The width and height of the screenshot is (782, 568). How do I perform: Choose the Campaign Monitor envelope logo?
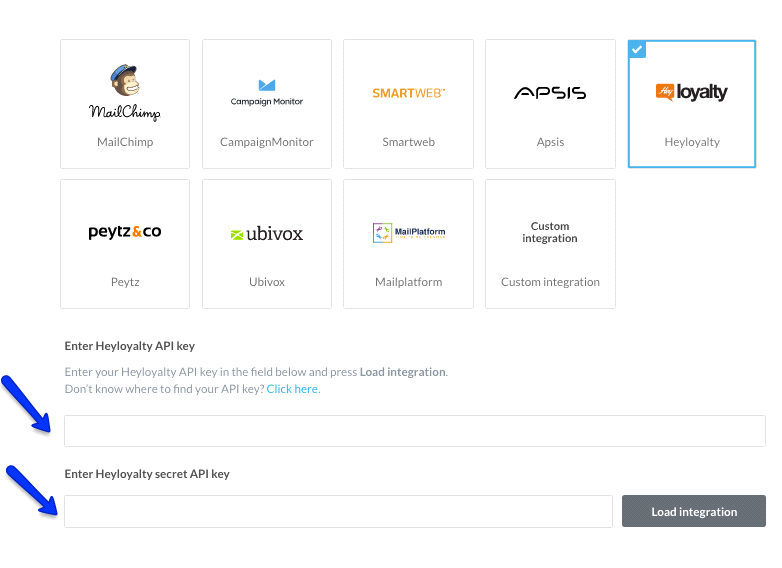coord(267,92)
